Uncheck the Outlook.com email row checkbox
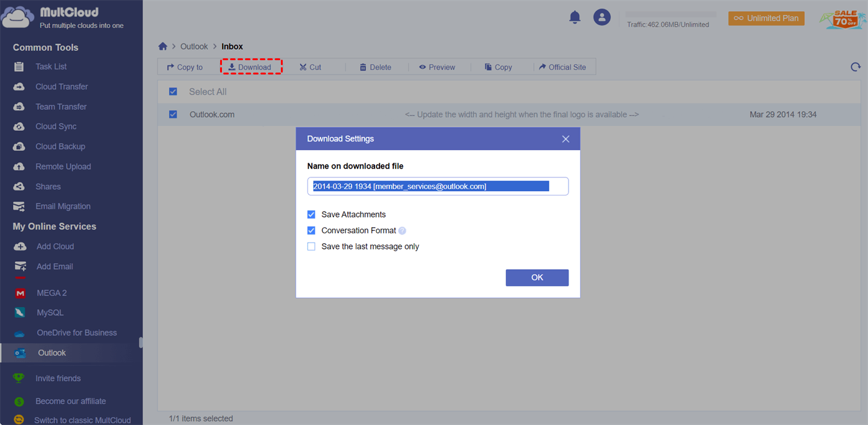868x425 pixels. 173,114
